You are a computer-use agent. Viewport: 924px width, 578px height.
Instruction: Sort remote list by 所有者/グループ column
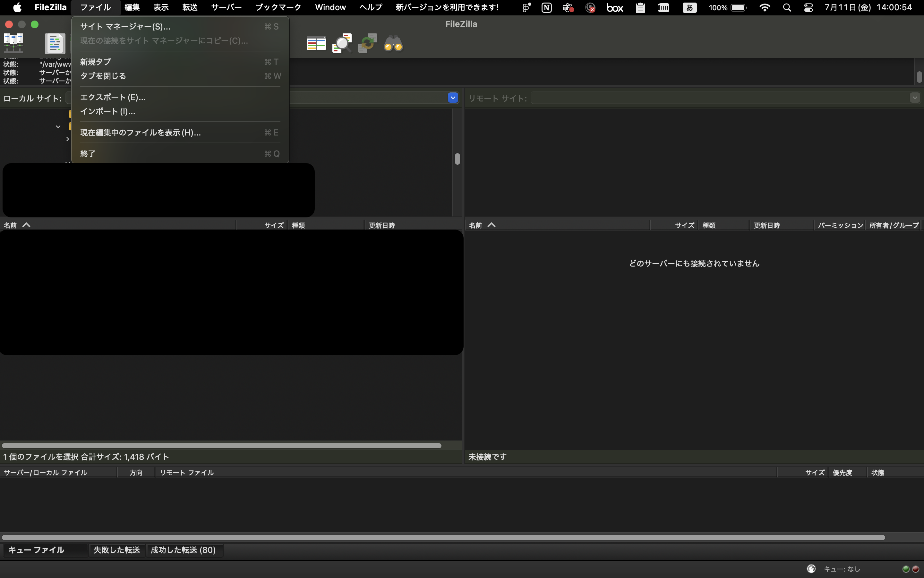pos(894,225)
